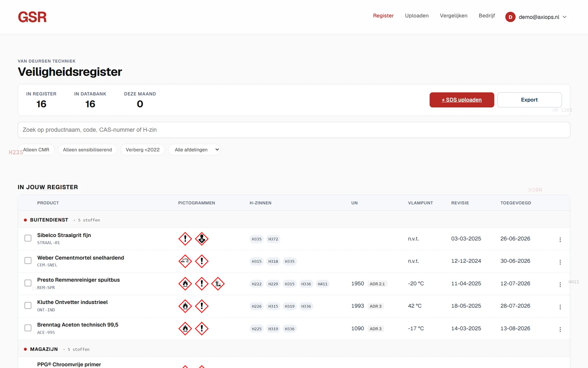The height and width of the screenshot is (368, 588).
Task: Toggle the Verberg <2022 filter
Action: (x=143, y=150)
